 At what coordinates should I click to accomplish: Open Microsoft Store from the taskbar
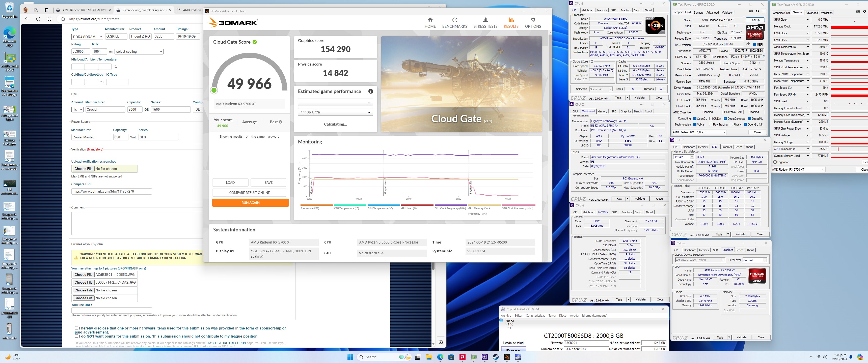point(451,357)
